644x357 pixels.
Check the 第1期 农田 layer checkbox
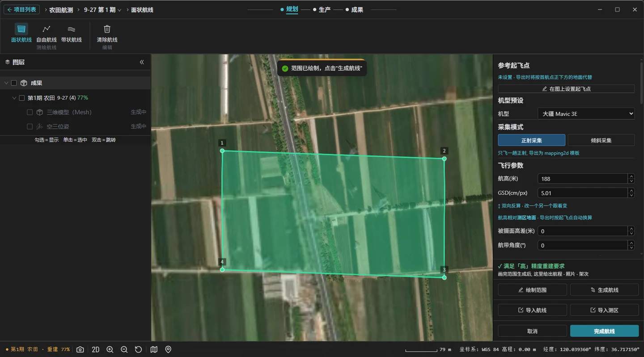click(x=21, y=98)
